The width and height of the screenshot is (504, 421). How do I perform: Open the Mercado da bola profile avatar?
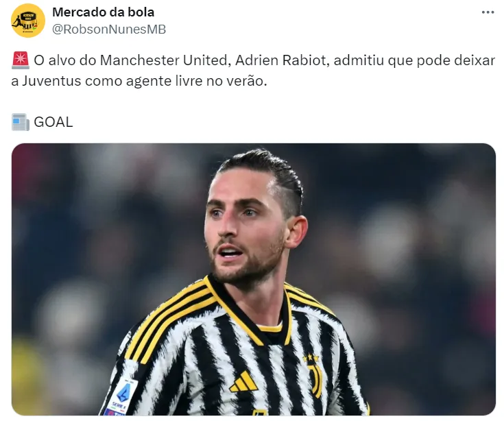point(28,21)
